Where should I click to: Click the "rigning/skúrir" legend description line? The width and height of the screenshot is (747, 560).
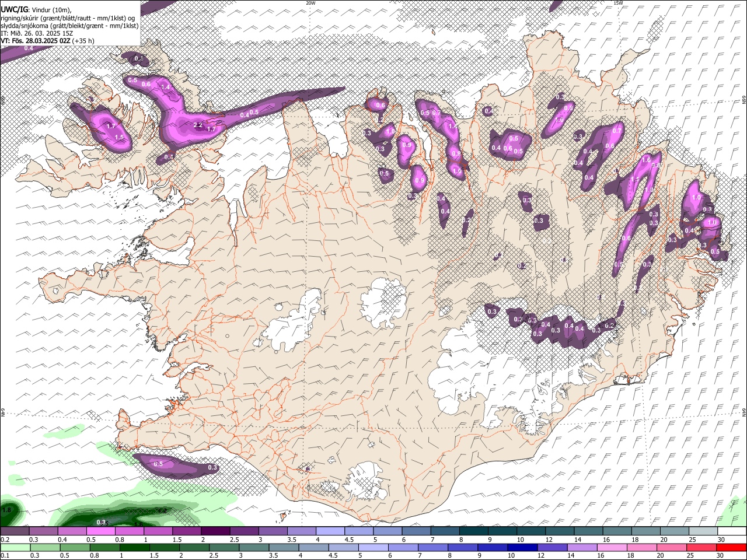[68, 17]
